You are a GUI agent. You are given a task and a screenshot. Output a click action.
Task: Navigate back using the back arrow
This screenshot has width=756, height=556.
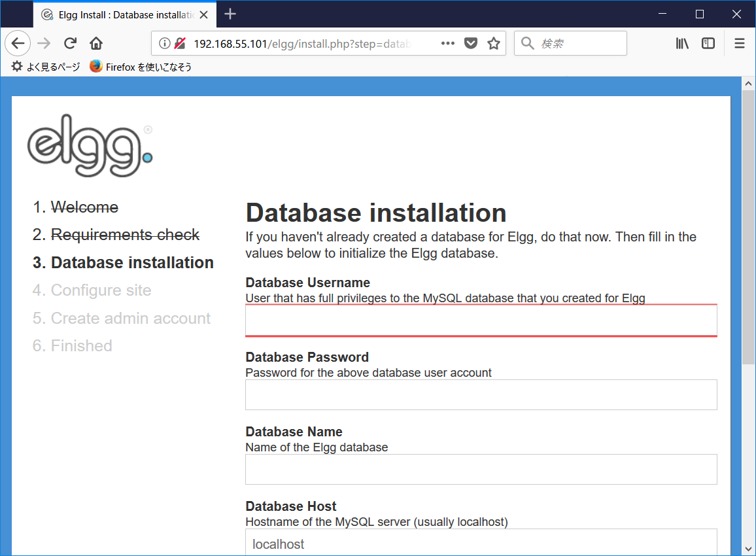tap(17, 43)
